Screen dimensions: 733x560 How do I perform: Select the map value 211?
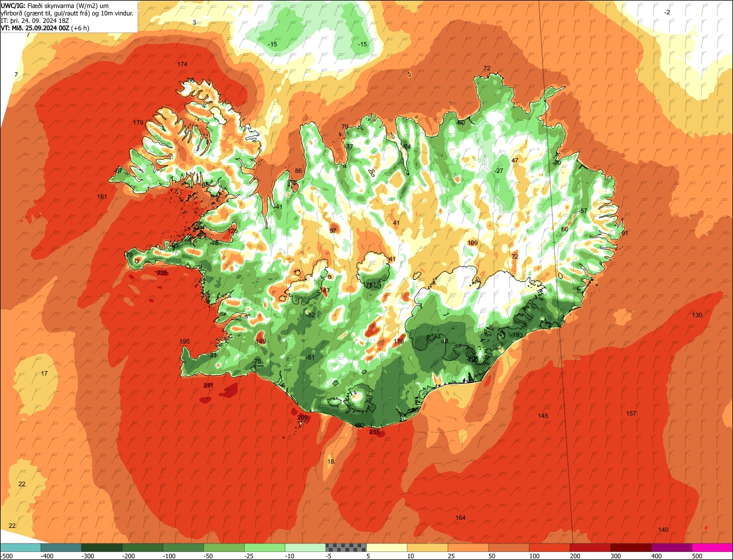point(208,385)
